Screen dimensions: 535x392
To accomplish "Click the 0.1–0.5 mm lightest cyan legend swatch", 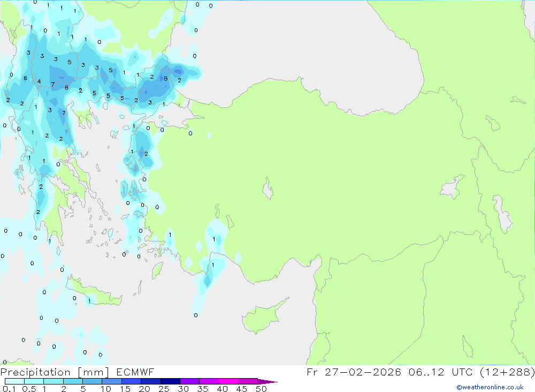I will coord(14,381).
